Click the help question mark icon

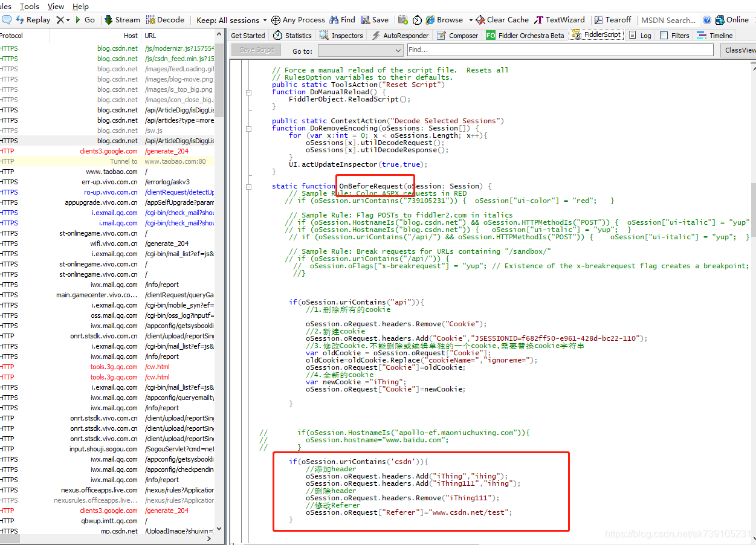706,20
